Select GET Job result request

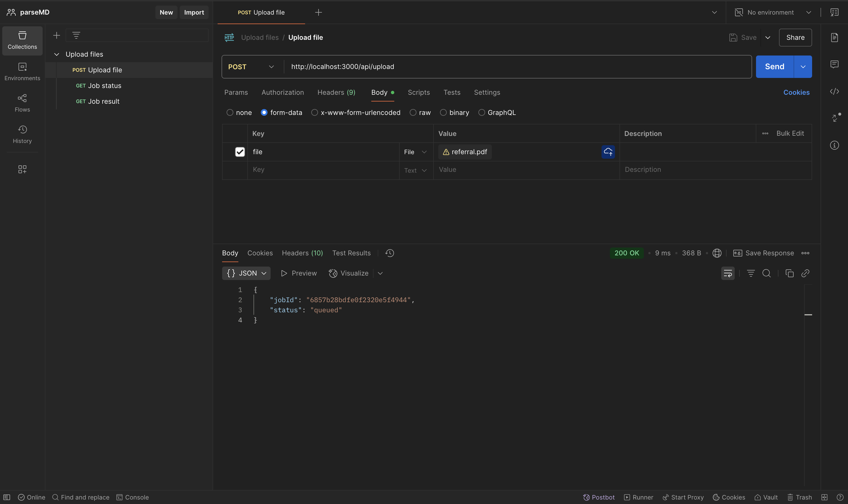[129, 101]
